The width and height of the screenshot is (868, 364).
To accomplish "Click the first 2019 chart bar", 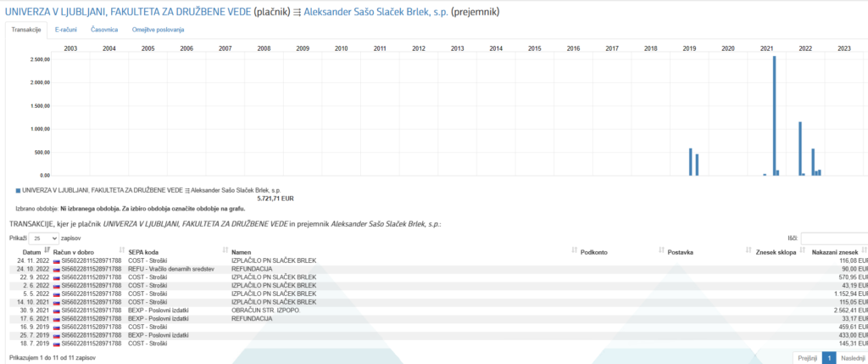I will click(691, 162).
